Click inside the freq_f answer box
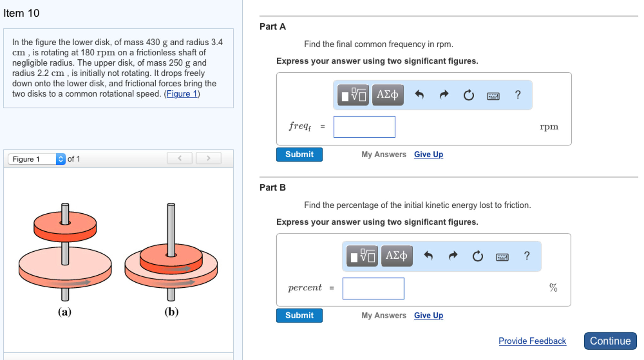Image resolution: width=644 pixels, height=360 pixels. coord(364,127)
